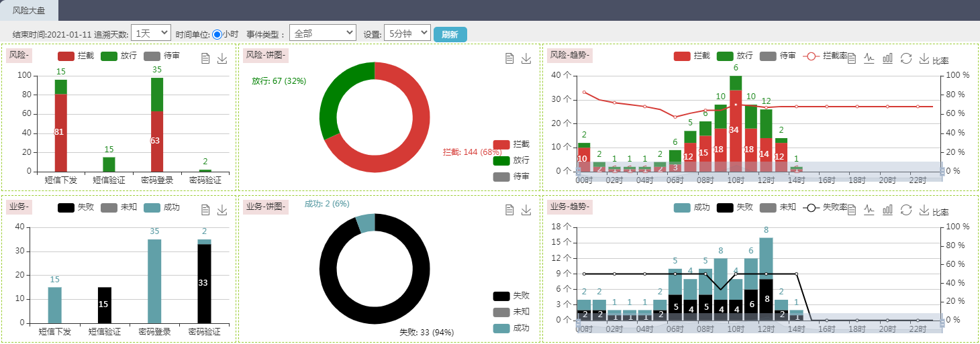This screenshot has width=980, height=344.
Task: Open data view in 业务- bar chart panel
Action: (206, 210)
